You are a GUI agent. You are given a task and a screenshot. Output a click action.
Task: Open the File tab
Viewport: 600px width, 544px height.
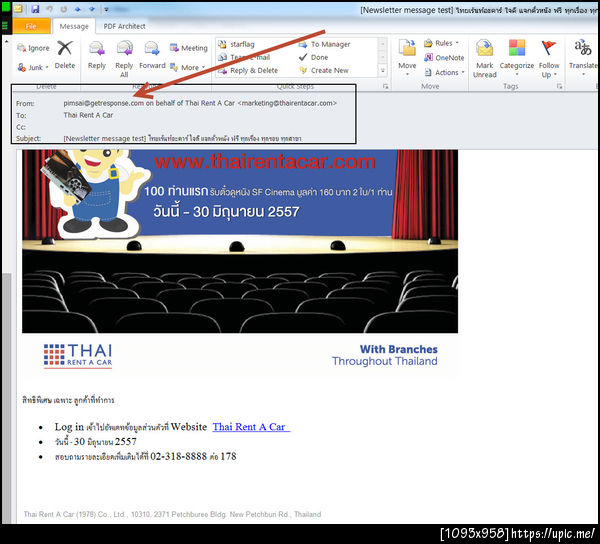coord(31,26)
